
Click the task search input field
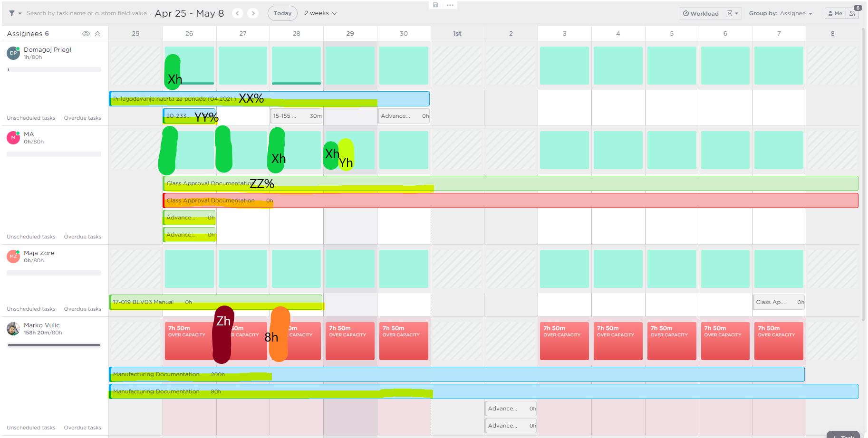coord(88,13)
